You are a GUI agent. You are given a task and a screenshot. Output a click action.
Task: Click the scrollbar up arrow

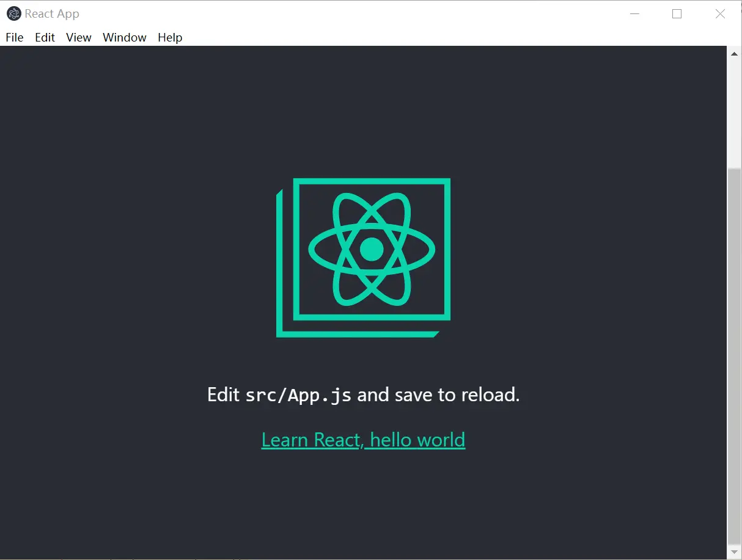734,53
